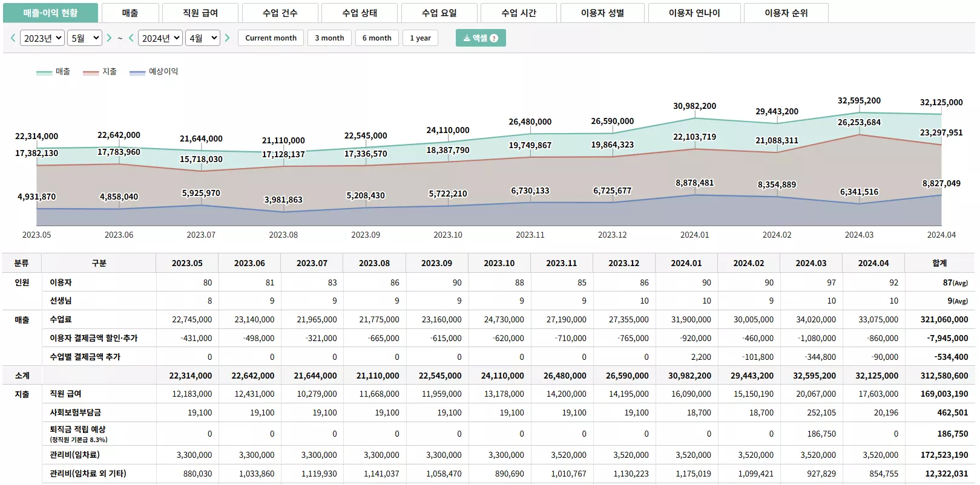Click the download icon on 엑셀 button
Screen dimensions: 980x485
467,38
